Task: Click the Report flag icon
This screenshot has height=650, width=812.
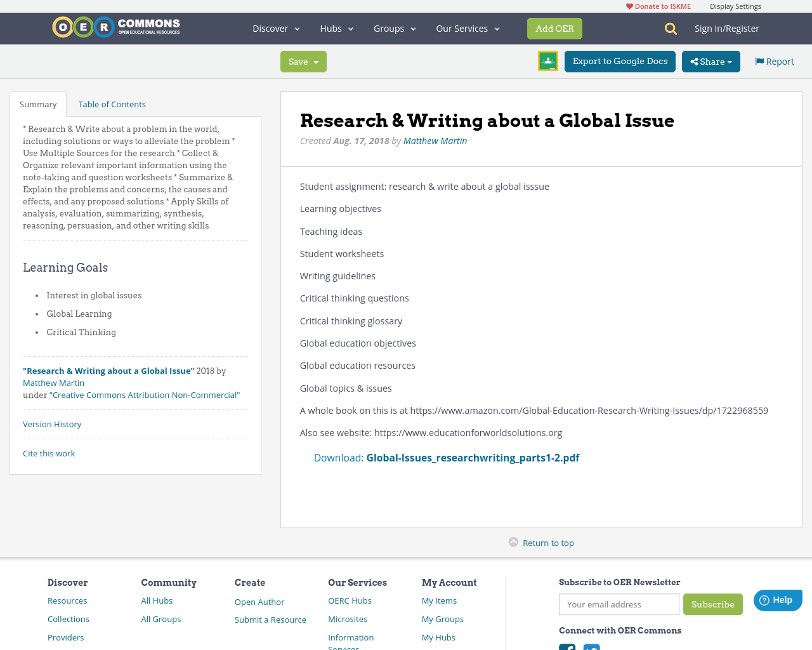Action: [759, 60]
